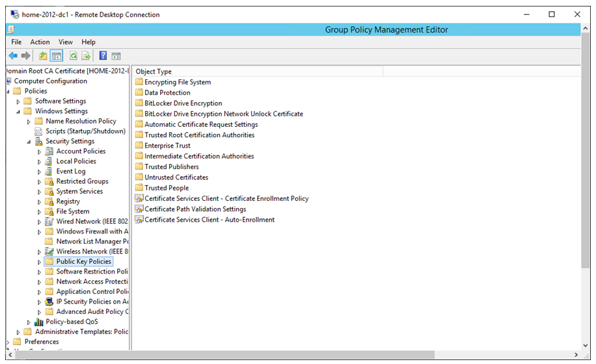
Task: Click the Refresh toolbar icon
Action: (74, 56)
